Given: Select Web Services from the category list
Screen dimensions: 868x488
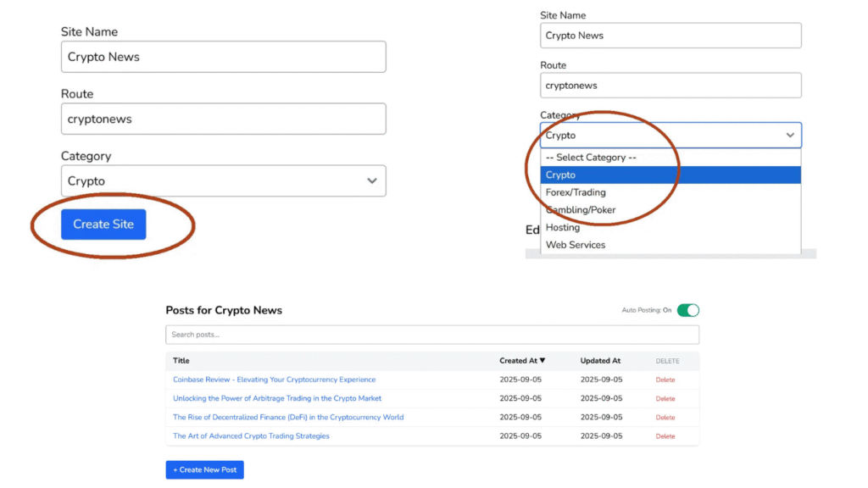Looking at the screenshot, I should tap(576, 245).
